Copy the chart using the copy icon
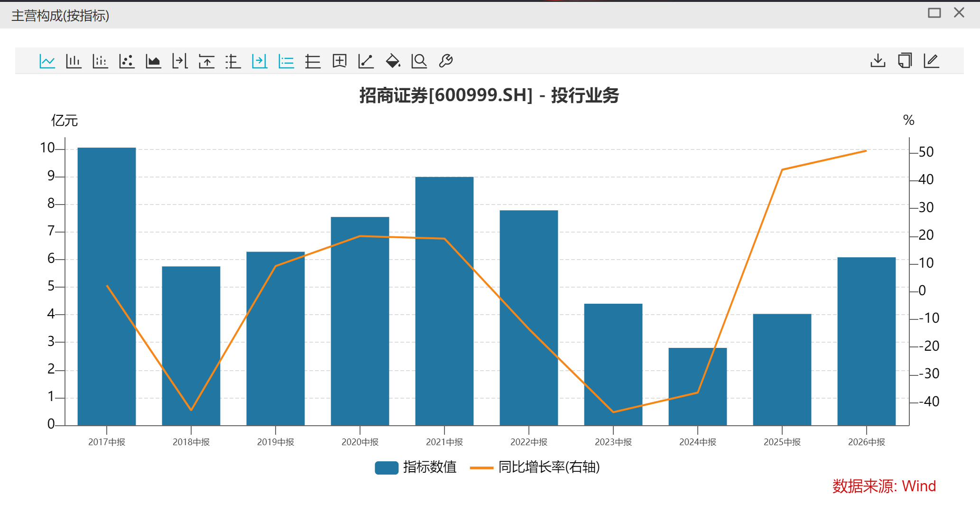The height and width of the screenshot is (523, 980). click(x=905, y=61)
